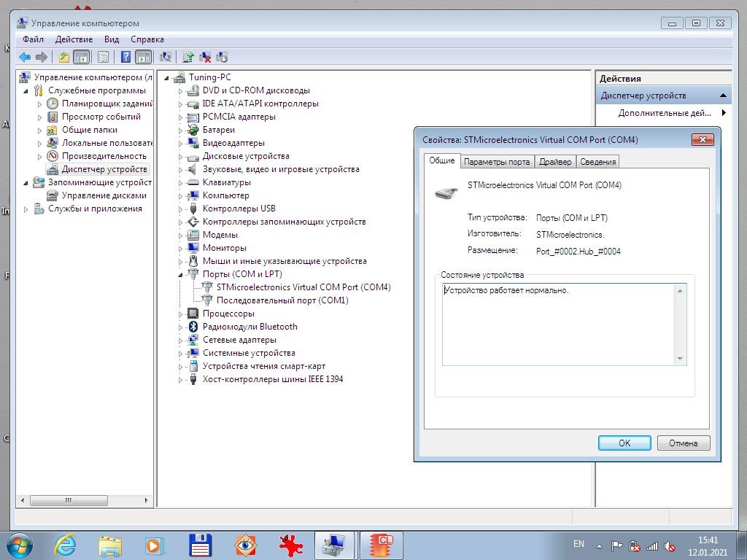The width and height of the screenshot is (747, 560).
Task: Switch to the Драйвер tab
Action: (555, 162)
